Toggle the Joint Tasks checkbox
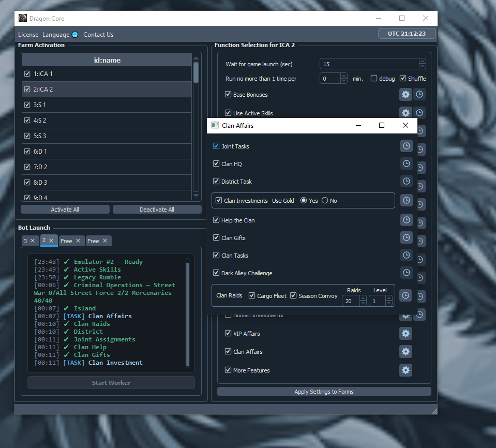Screen dimensions: 496x448 click(216, 146)
